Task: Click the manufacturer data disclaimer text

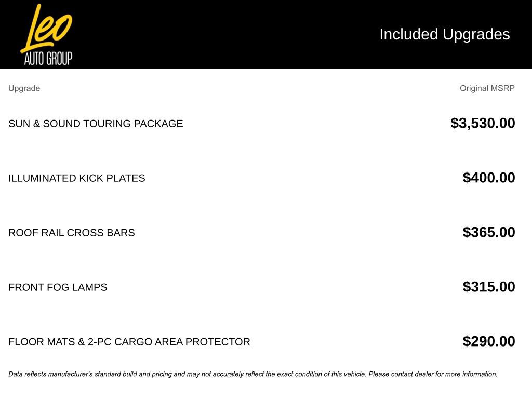Action: [253, 374]
